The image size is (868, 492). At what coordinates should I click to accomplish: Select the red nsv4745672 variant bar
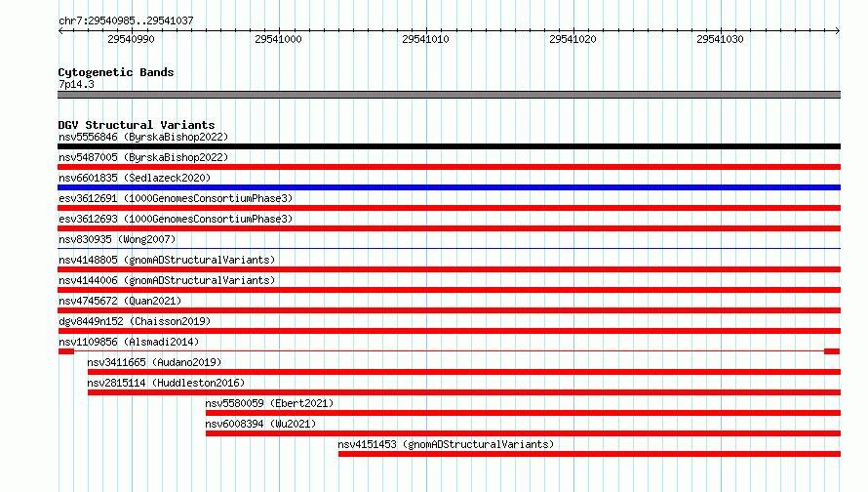point(449,310)
